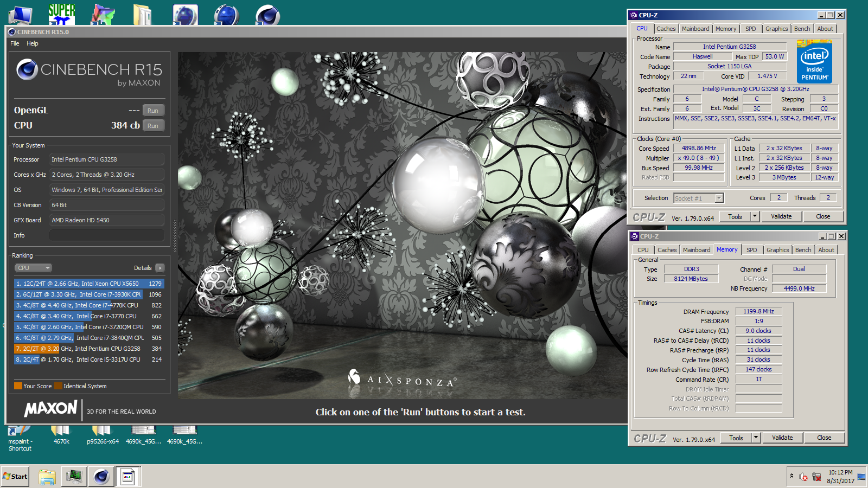Click Close button in top CPU-Z window
Image resolution: width=868 pixels, height=488 pixels.
(823, 217)
